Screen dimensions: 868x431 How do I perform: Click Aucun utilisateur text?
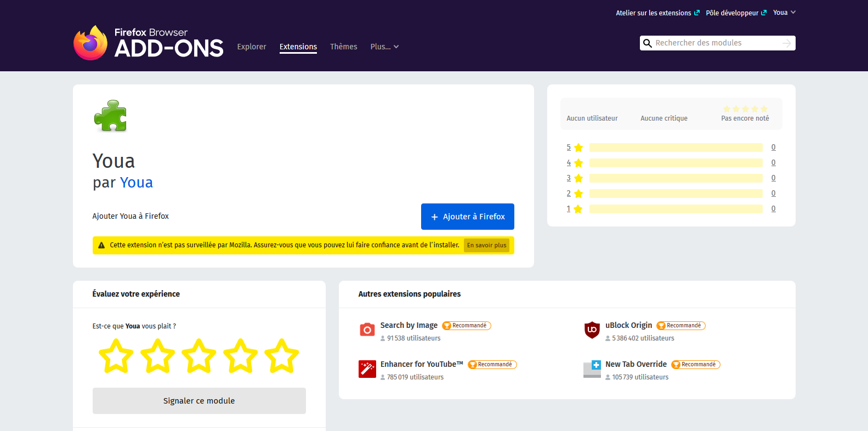point(592,118)
